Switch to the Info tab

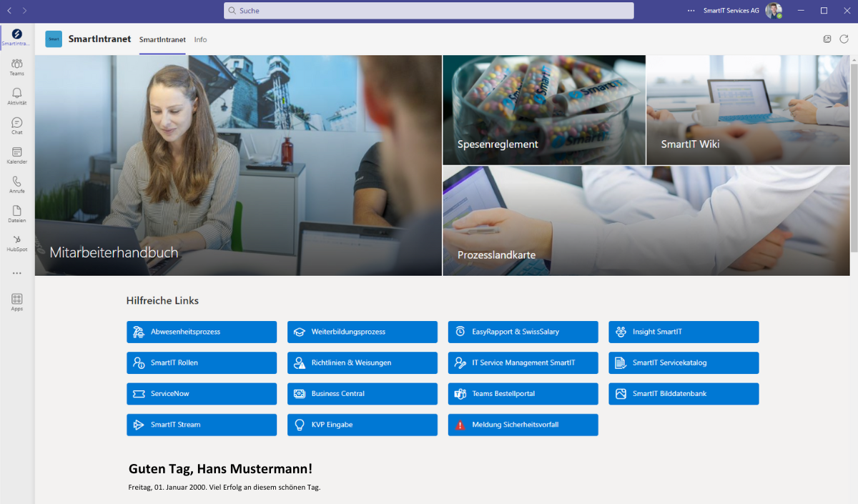click(x=201, y=40)
